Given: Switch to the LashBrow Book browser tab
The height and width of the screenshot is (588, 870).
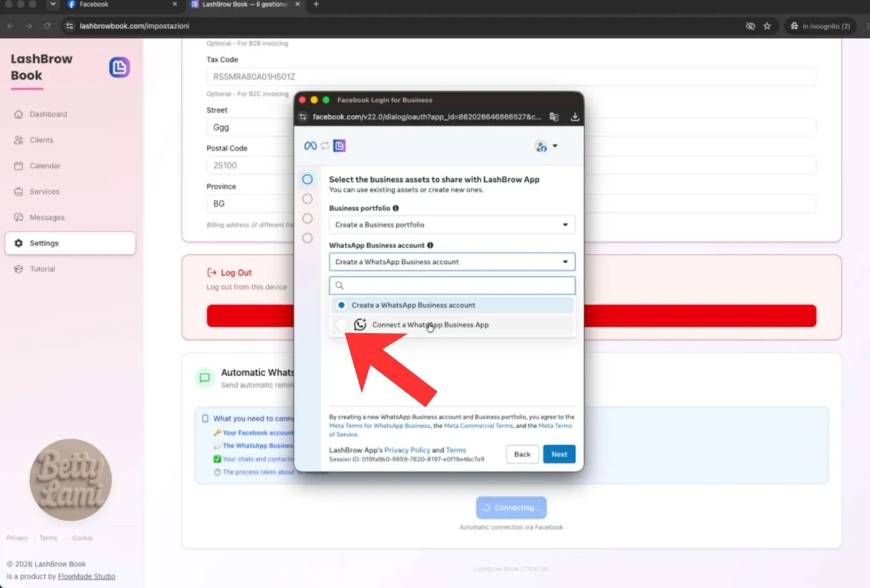Looking at the screenshot, I should click(244, 4).
